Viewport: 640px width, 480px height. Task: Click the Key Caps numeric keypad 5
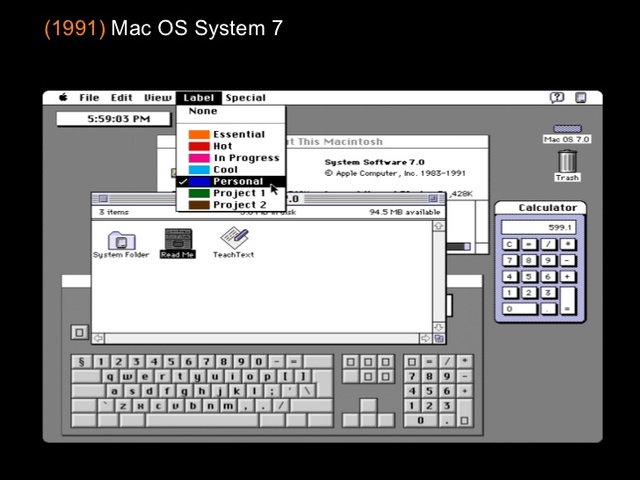[429, 391]
